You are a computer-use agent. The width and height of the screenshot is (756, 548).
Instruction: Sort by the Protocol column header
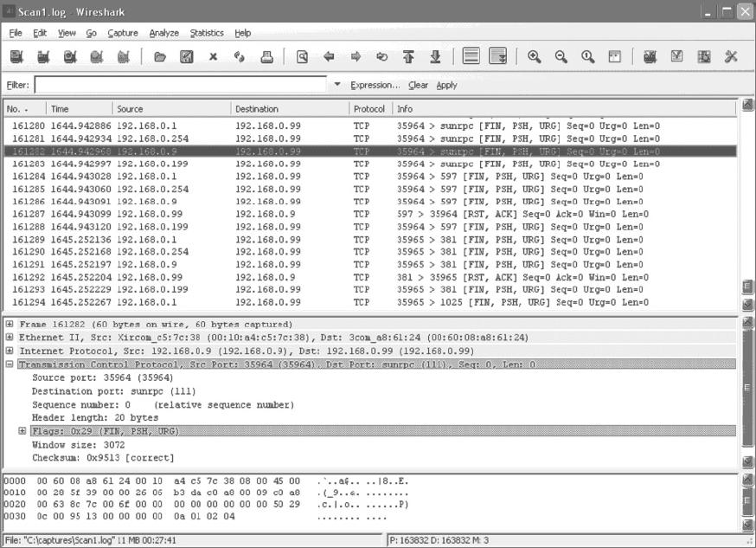tap(370, 109)
